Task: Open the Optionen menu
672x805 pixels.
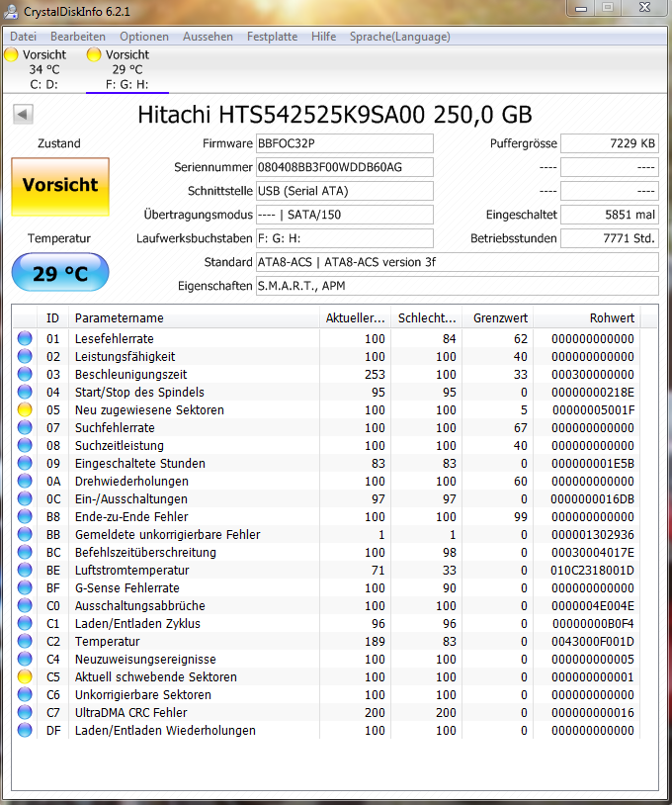Action: 144,37
